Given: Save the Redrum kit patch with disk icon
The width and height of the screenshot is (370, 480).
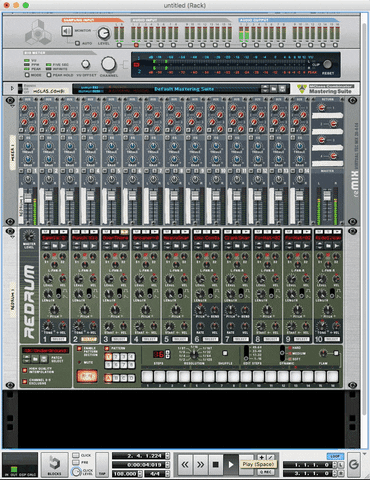Looking at the screenshot, I should [x=43, y=359].
